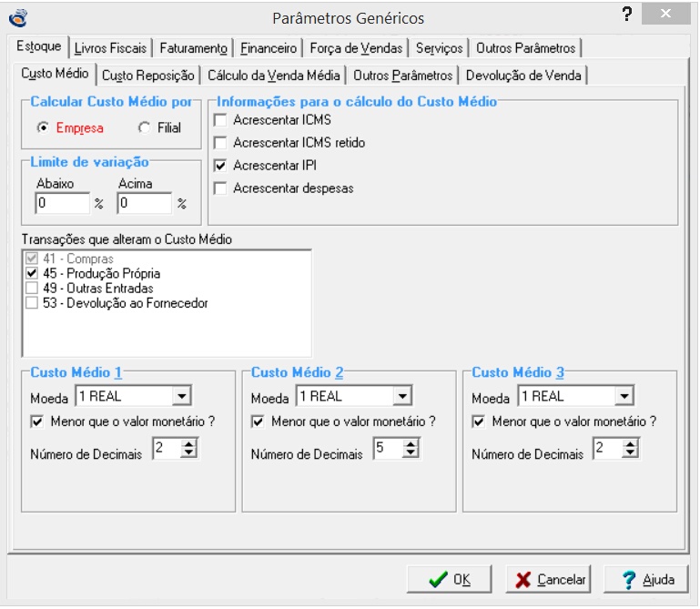Expand Moeda dropdown in Custo Médio 2
This screenshot has width=700, height=609.
(402, 396)
